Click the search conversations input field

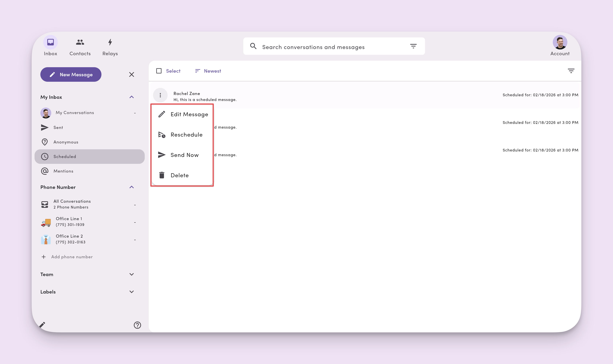[329, 47]
